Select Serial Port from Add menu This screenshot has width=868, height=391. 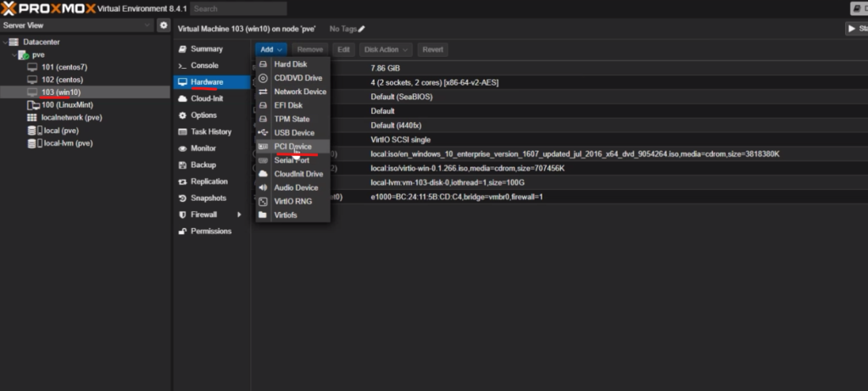point(292,160)
